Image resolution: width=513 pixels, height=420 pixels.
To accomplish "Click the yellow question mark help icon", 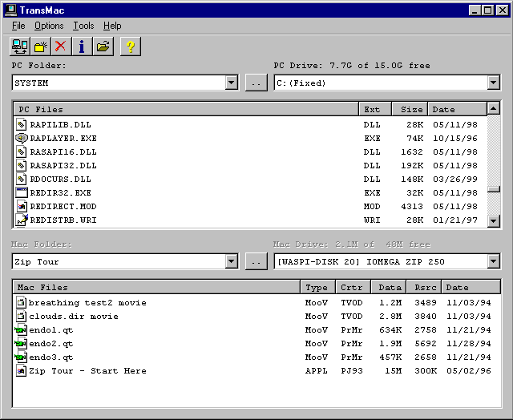I will [131, 46].
